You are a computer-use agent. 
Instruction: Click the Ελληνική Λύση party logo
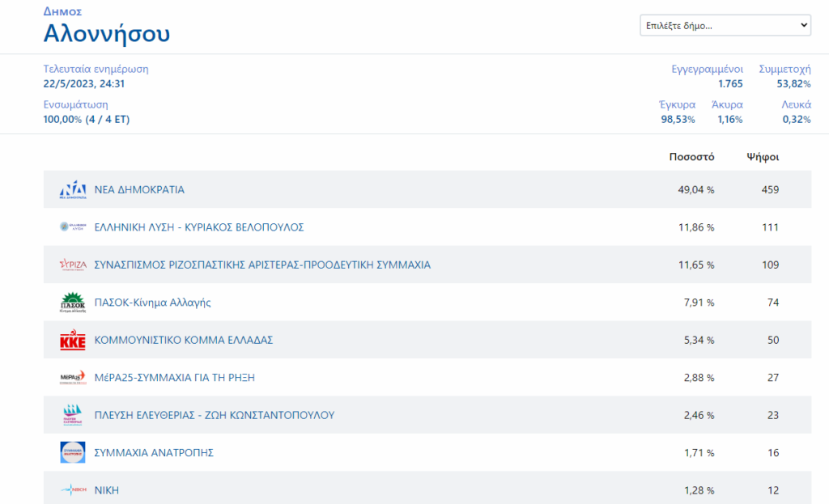click(x=72, y=227)
